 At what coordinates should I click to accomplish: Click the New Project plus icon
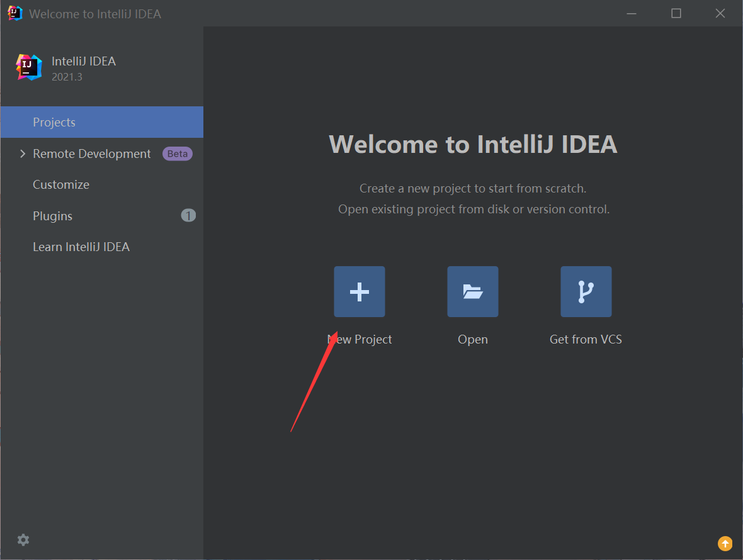pyautogui.click(x=359, y=291)
